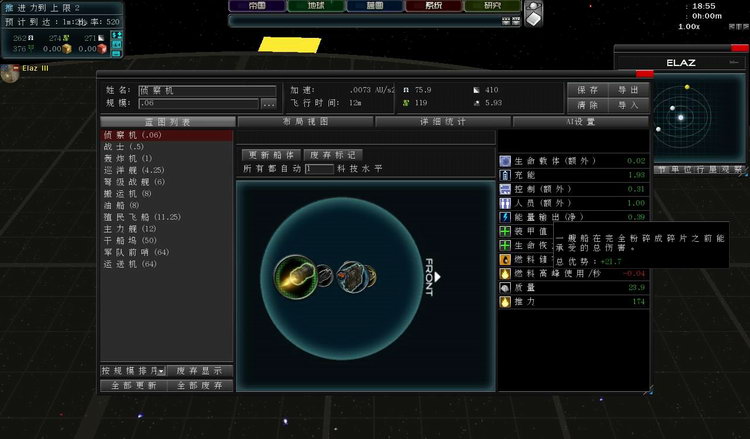Click the Elaz III planet name label
The height and width of the screenshot is (439, 750).
35,68
